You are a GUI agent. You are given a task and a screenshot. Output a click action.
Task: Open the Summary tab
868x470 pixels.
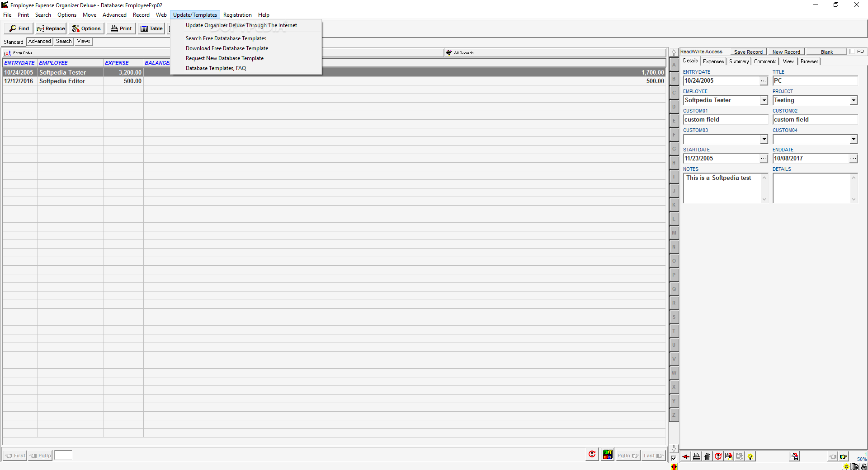tap(739, 61)
